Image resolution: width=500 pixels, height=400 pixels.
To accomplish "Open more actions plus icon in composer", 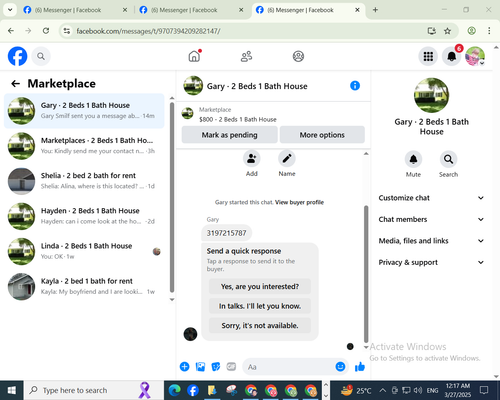I will coord(184,367).
